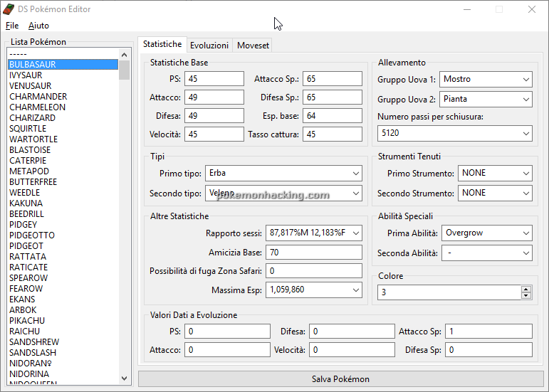Click the Esp. base input field

(333, 116)
